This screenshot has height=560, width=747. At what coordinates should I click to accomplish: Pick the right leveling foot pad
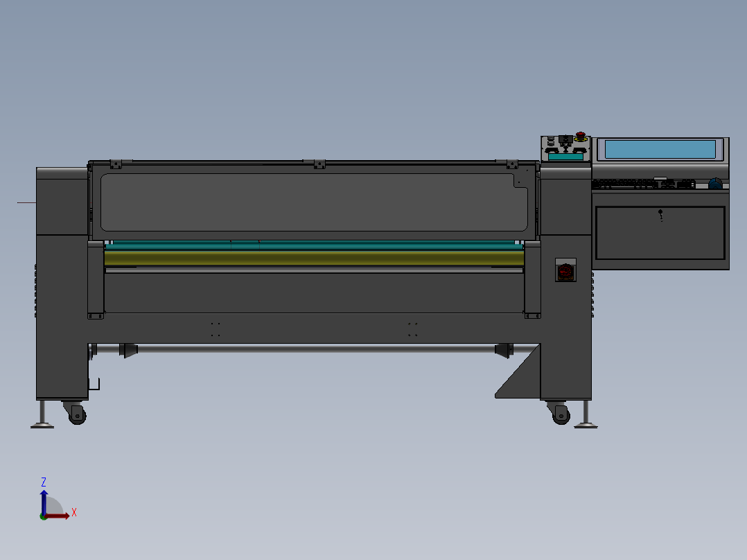[586, 426]
